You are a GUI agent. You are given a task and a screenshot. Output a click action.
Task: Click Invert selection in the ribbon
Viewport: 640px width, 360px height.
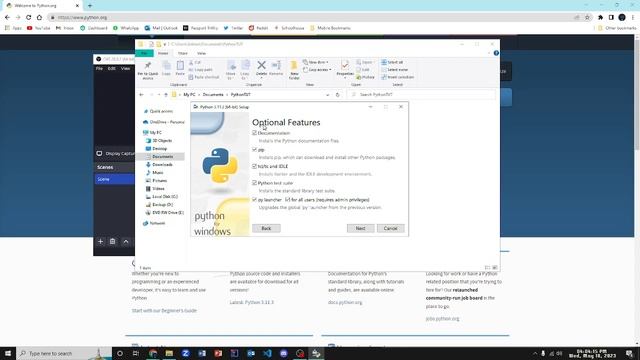coord(398,77)
